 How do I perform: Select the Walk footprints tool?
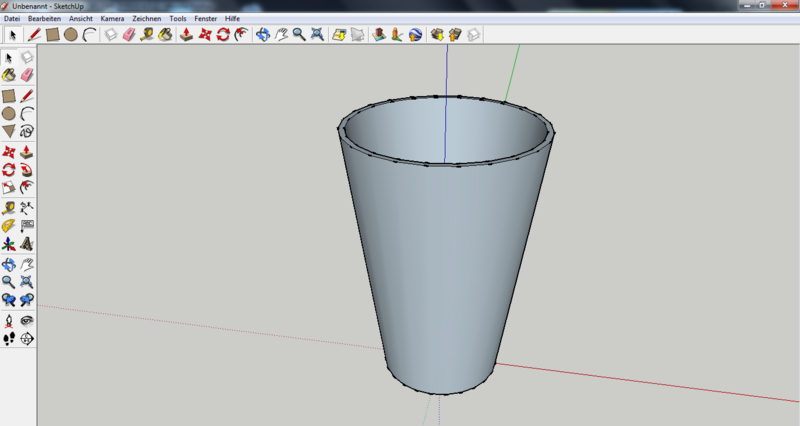pos(8,339)
